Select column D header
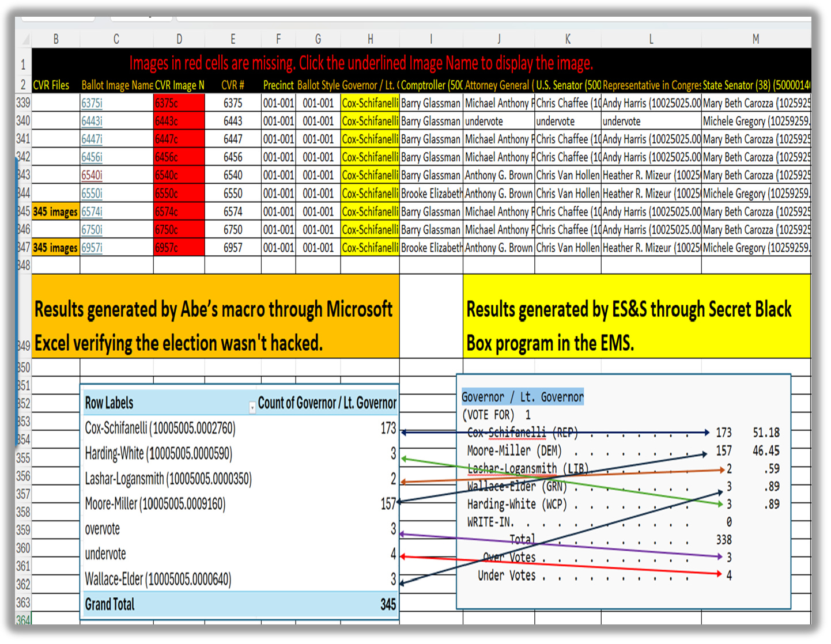The height and width of the screenshot is (644, 831). coord(179,39)
